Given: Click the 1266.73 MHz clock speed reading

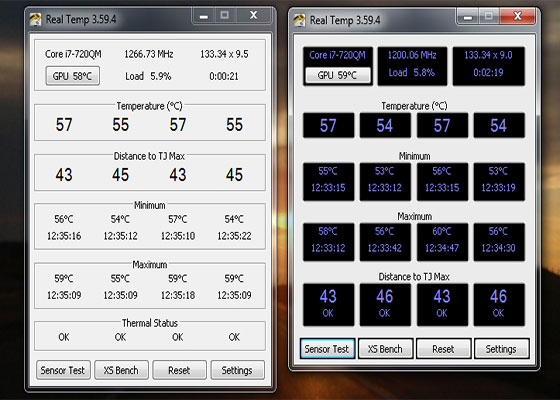Looking at the screenshot, I should [149, 54].
